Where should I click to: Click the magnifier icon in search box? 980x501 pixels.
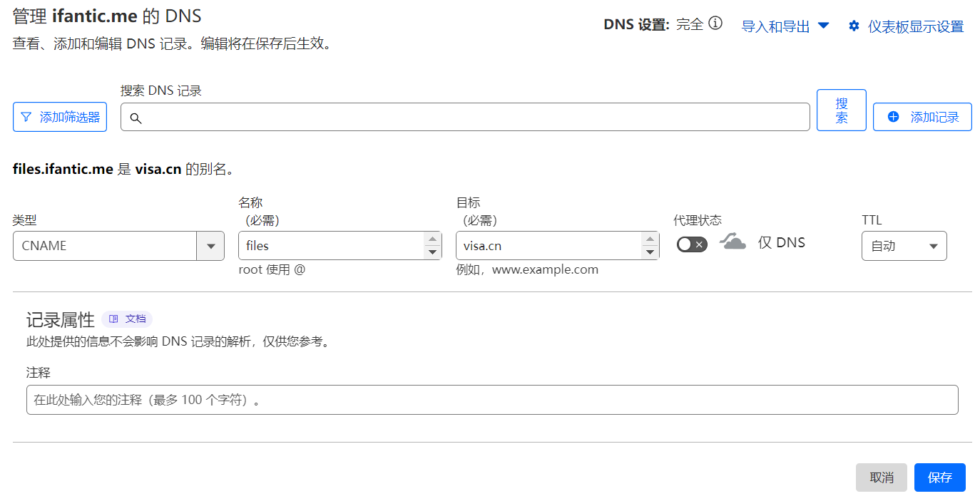136,118
